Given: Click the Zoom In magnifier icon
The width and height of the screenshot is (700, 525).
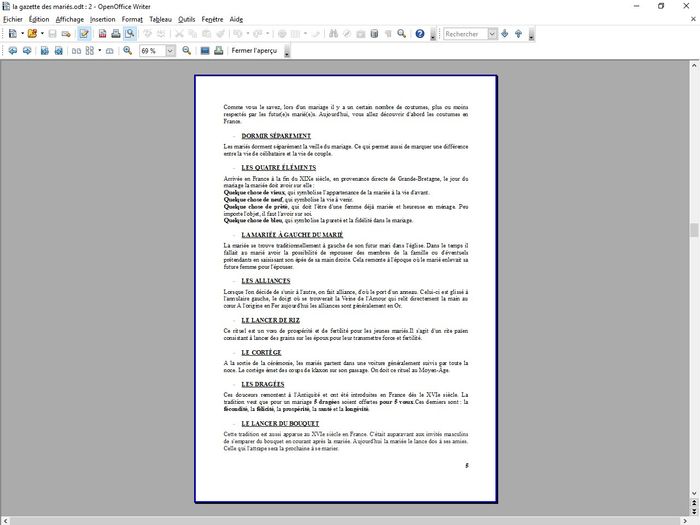Looking at the screenshot, I should click(128, 50).
